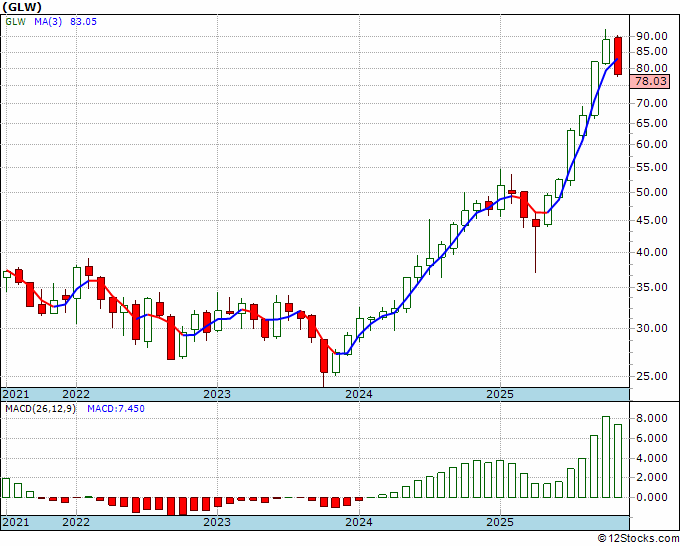Click 2024 on the MACD timeline
This screenshot has width=680, height=546.
(359, 522)
